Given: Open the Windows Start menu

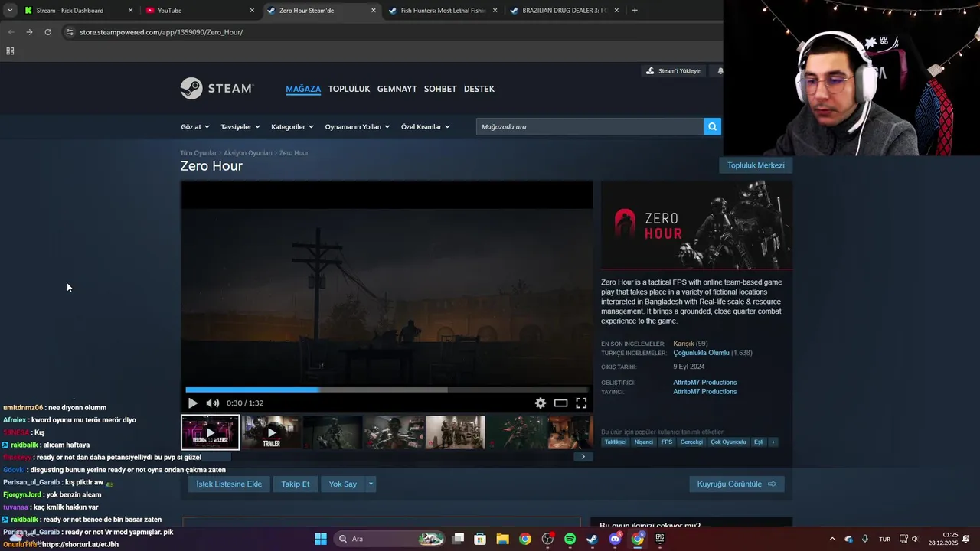Looking at the screenshot, I should click(321, 539).
